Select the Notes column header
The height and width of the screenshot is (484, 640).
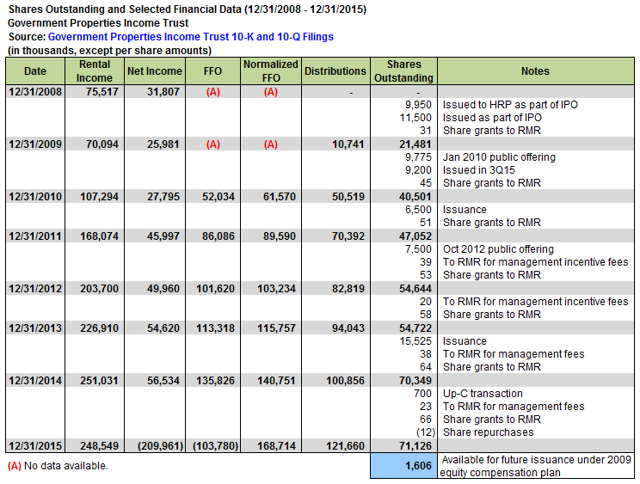coord(536,71)
